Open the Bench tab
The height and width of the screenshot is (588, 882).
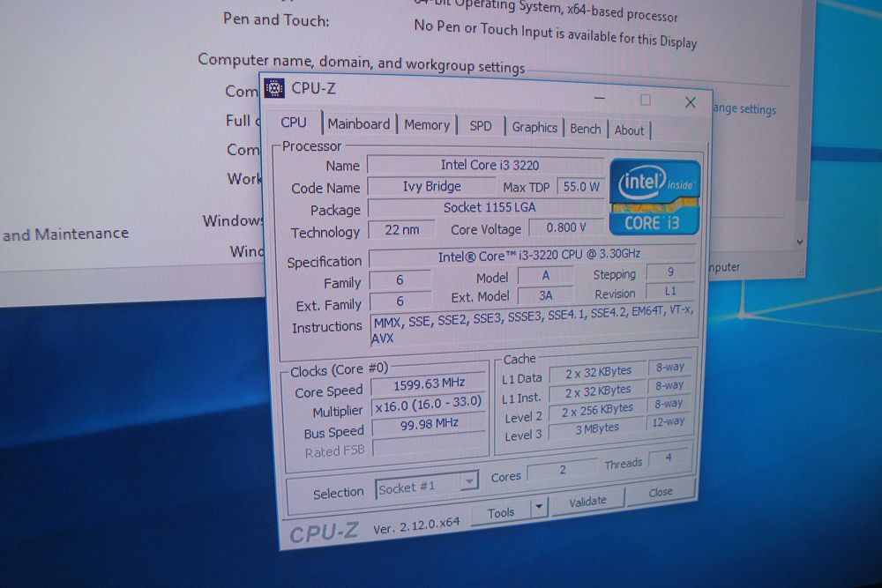585,129
